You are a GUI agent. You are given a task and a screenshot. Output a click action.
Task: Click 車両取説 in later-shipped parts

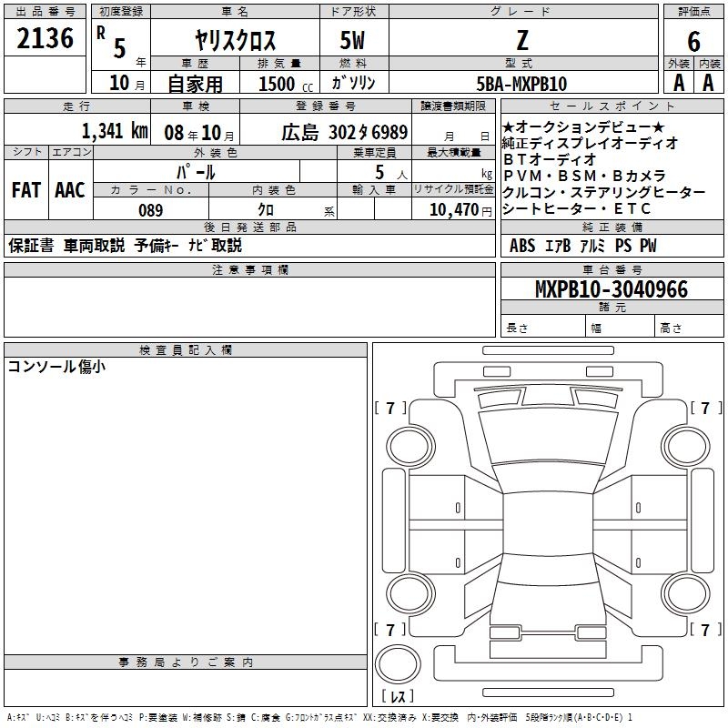[95, 245]
